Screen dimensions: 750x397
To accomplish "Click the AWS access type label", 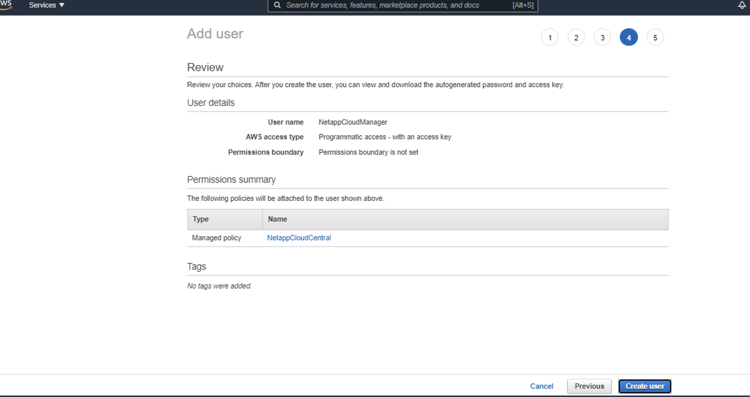I will point(275,137).
